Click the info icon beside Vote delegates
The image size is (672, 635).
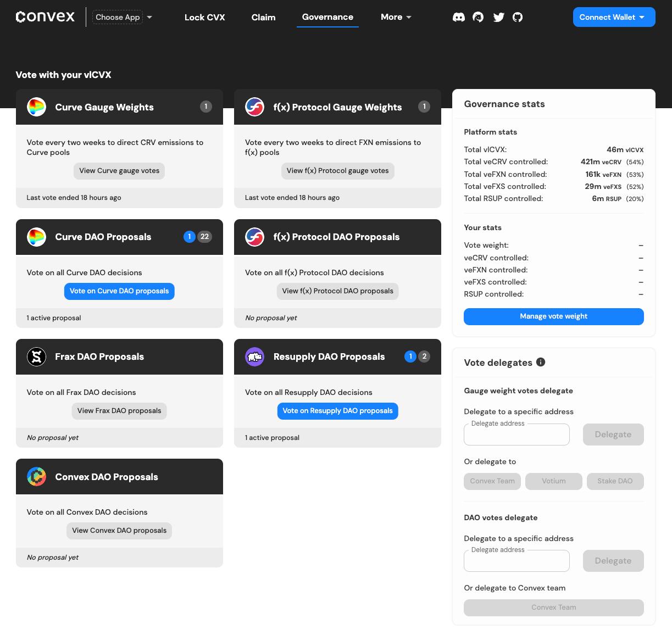(541, 362)
